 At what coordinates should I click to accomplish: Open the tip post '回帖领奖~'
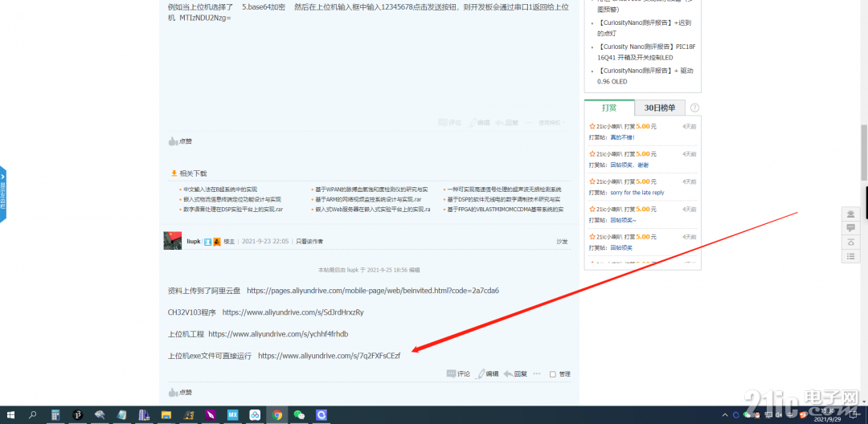pyautogui.click(x=624, y=221)
